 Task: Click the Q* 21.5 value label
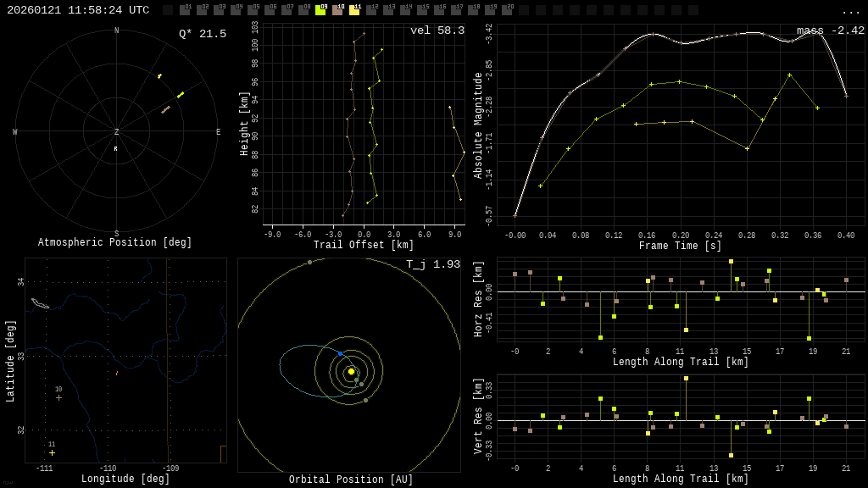click(202, 34)
